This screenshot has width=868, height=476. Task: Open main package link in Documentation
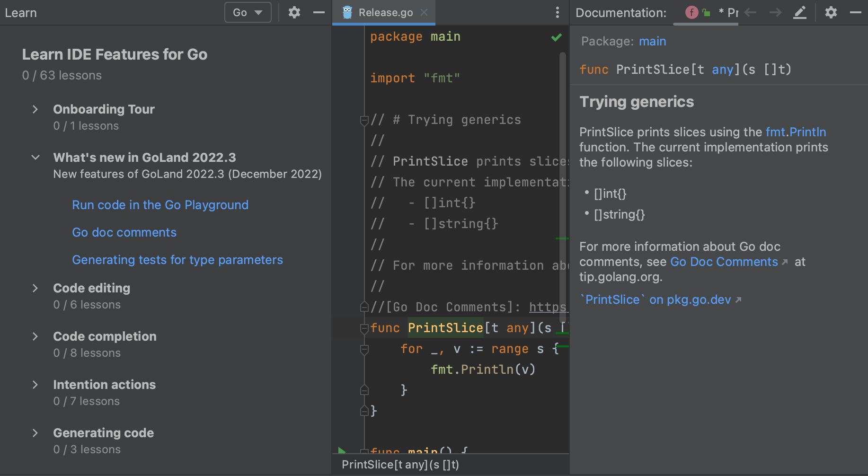tap(652, 41)
